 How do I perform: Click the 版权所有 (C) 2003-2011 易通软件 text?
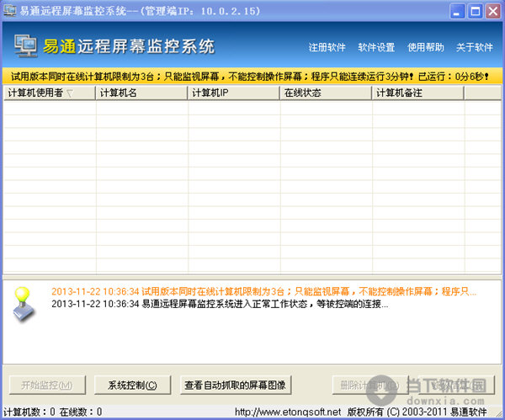click(x=417, y=412)
